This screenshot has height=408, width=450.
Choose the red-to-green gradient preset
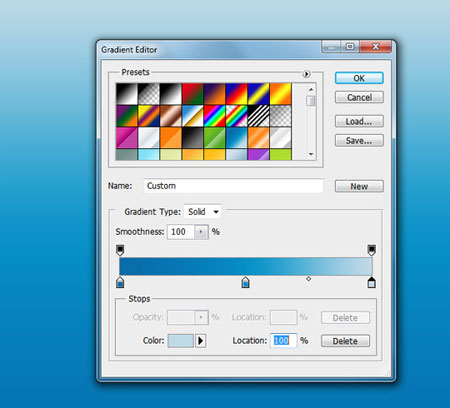click(x=193, y=94)
